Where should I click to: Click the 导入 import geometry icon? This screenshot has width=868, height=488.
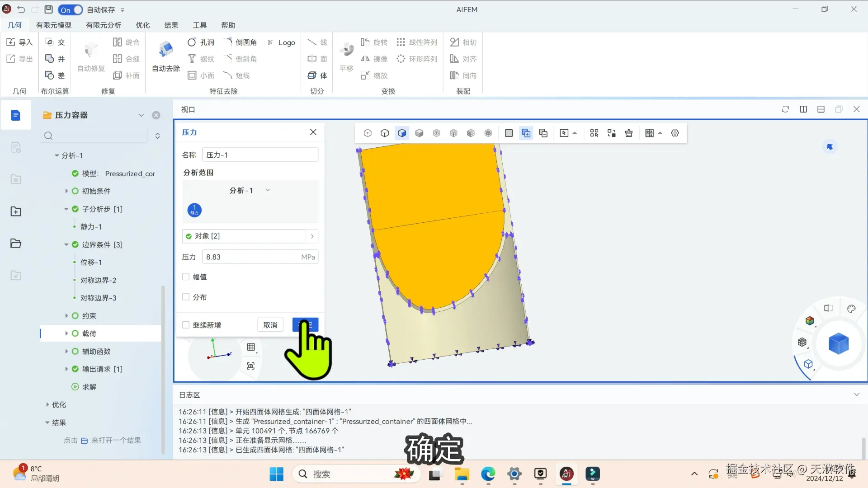11,42
